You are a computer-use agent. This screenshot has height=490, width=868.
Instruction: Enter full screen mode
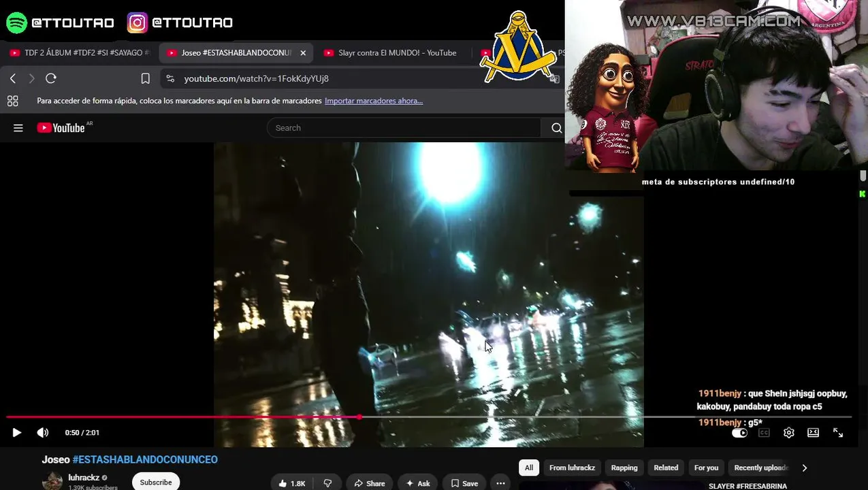pos(838,433)
